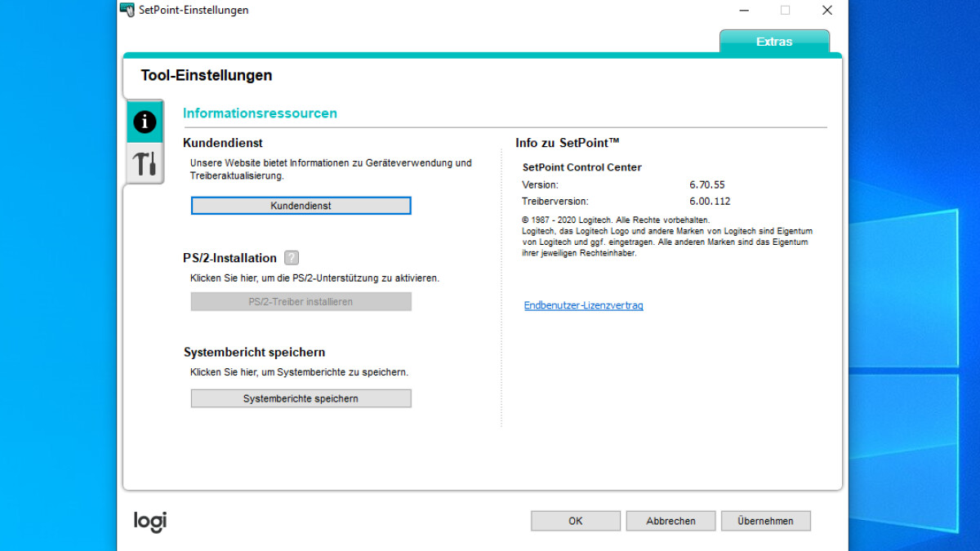Close the SetPoint-Einstellungen window
Image resolution: width=980 pixels, height=551 pixels.
[827, 11]
